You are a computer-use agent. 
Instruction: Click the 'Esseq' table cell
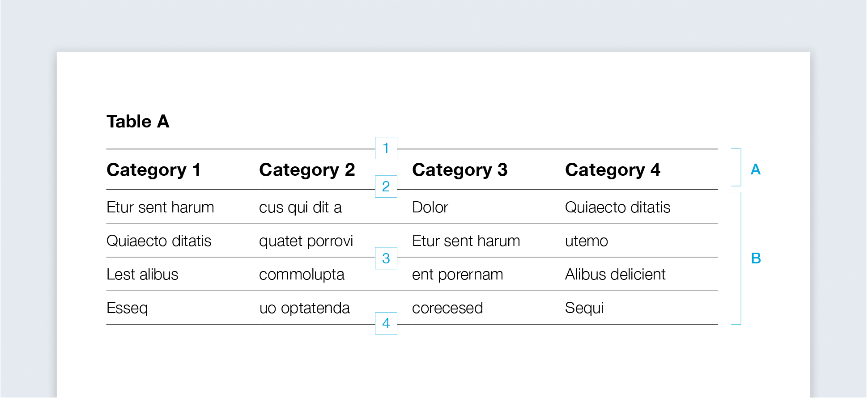pos(127,308)
